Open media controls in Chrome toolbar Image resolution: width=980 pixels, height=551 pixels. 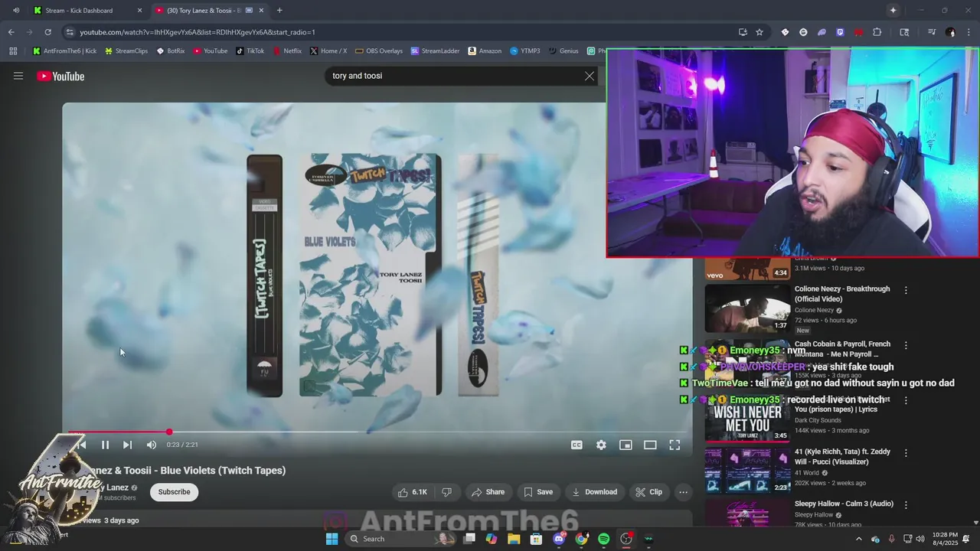[x=932, y=32]
